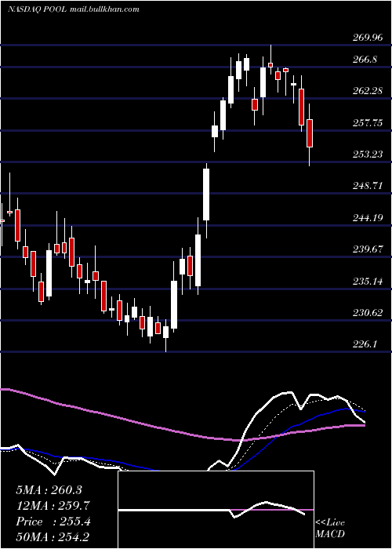Click the 12MA : 259.7 readout

[53, 506]
